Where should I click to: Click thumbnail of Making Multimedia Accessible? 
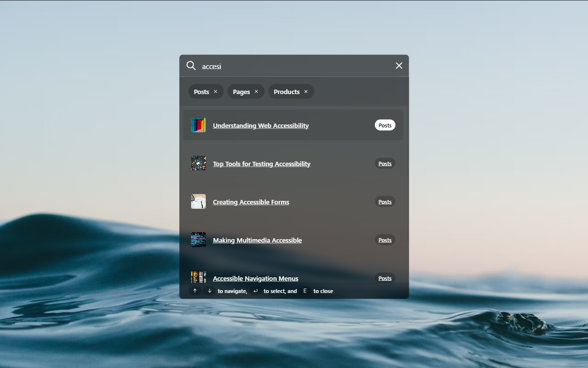tap(198, 240)
